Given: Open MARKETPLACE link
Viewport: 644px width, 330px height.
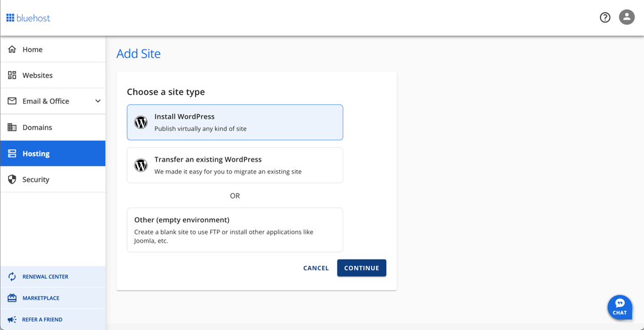Looking at the screenshot, I should (x=53, y=298).
